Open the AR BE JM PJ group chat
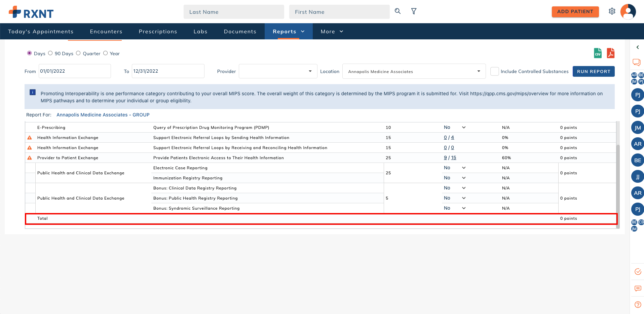Image resolution: width=644 pixels, height=314 pixels. [637, 78]
